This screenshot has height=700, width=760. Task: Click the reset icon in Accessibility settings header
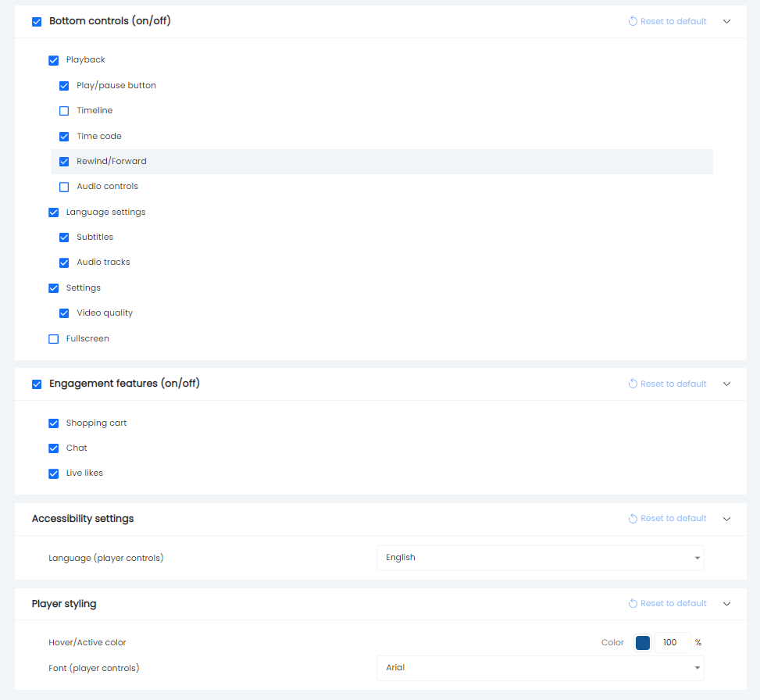[x=631, y=518]
